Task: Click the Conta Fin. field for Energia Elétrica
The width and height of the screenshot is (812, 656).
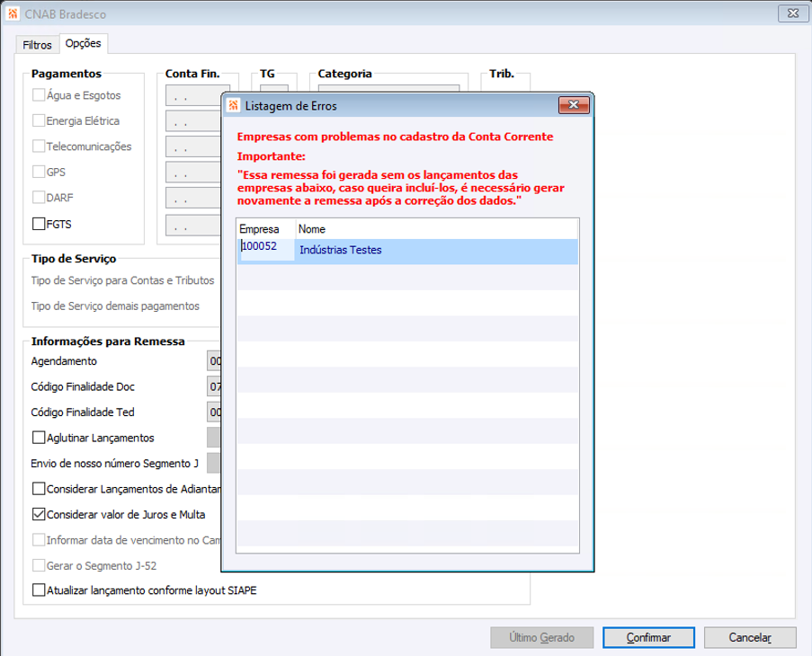Action: tap(193, 121)
